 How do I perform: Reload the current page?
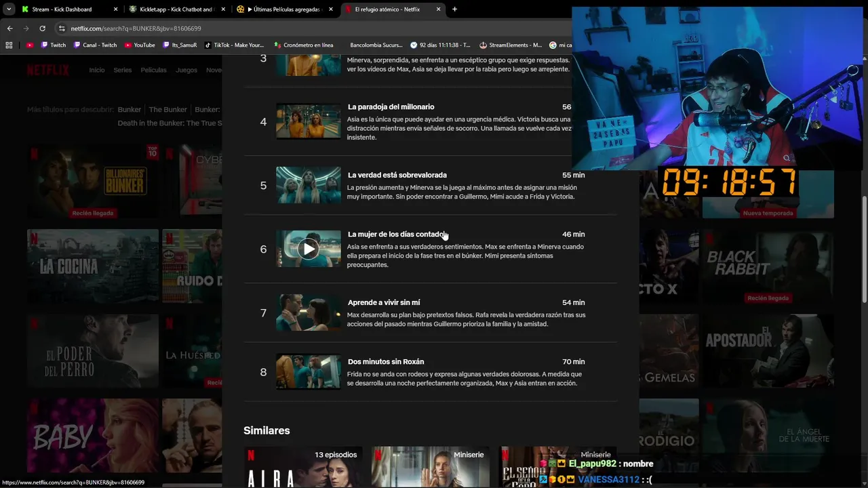click(x=43, y=28)
